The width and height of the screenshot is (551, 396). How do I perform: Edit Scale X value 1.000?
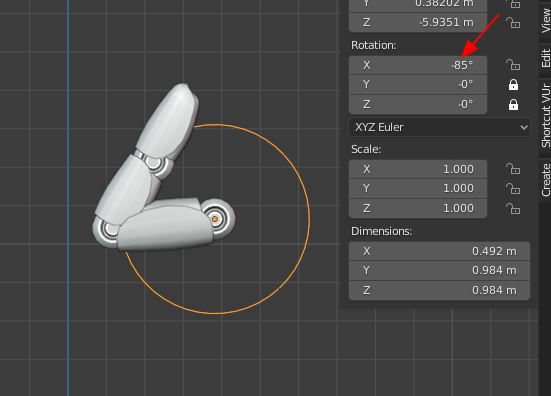coord(418,169)
